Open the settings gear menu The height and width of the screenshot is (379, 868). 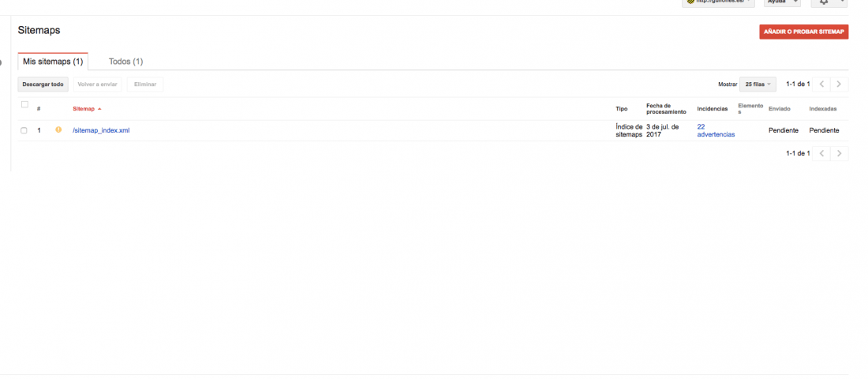[x=829, y=2]
